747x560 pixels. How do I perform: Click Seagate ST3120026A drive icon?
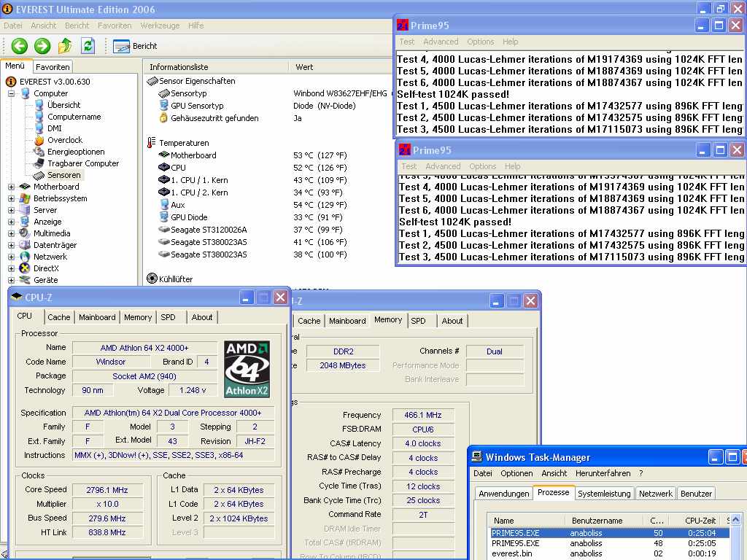(164, 230)
